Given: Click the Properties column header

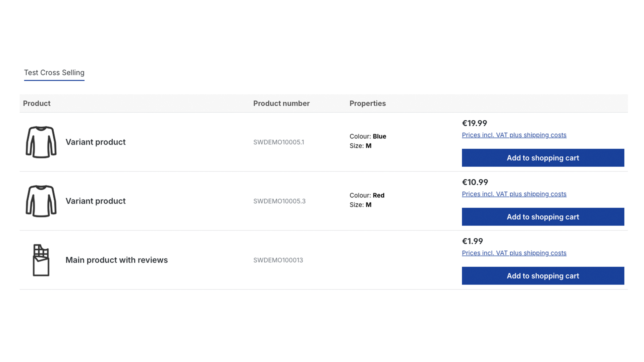Looking at the screenshot, I should tap(367, 104).
